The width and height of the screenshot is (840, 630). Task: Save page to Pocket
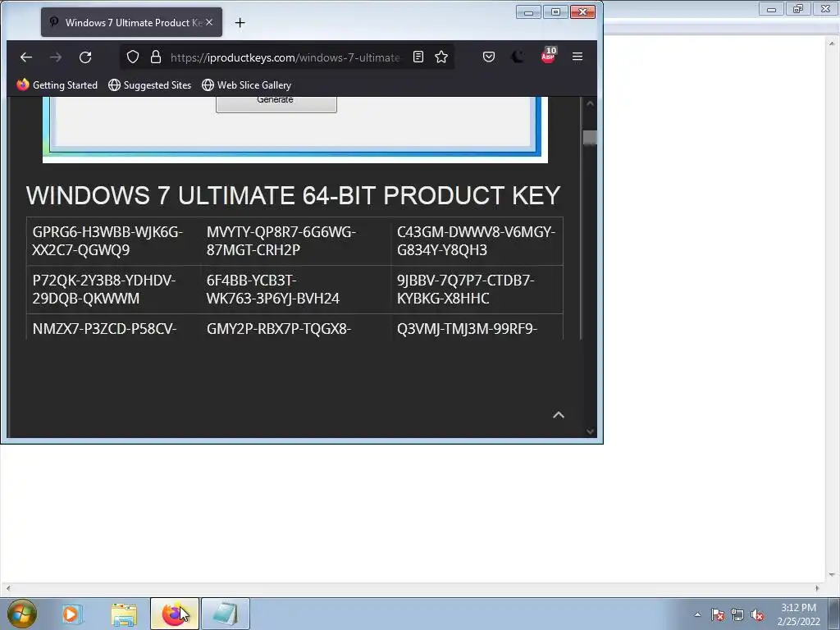coord(489,57)
